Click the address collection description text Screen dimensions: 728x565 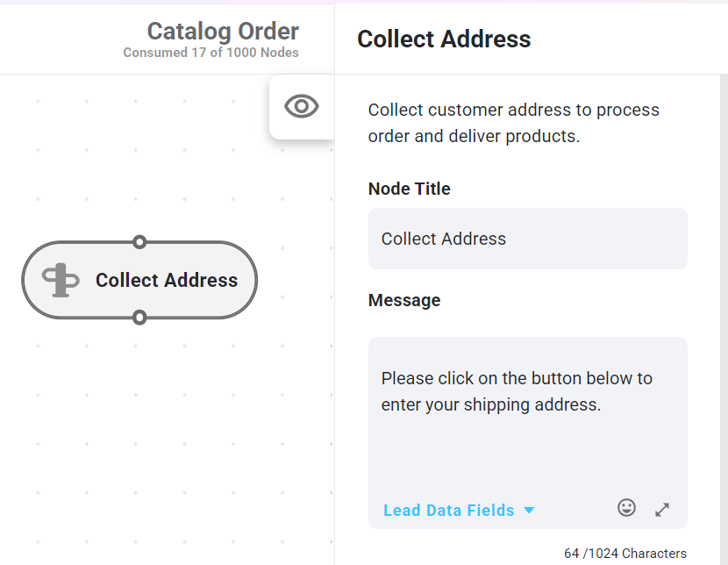pyautogui.click(x=513, y=123)
